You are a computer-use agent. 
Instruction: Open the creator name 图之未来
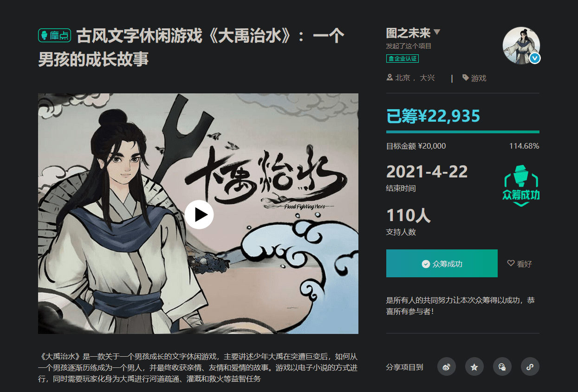[x=409, y=33]
